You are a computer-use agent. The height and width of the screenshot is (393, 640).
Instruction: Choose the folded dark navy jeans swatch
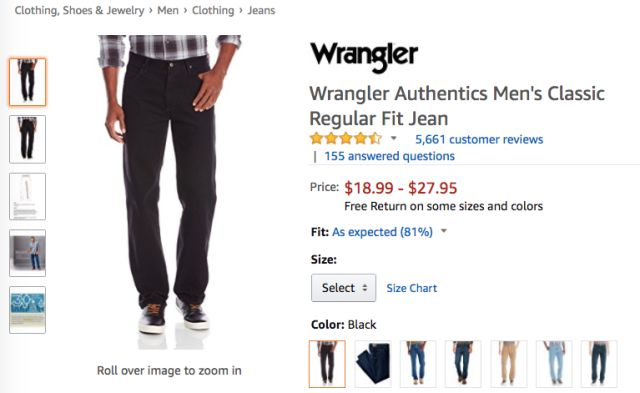pos(373,364)
